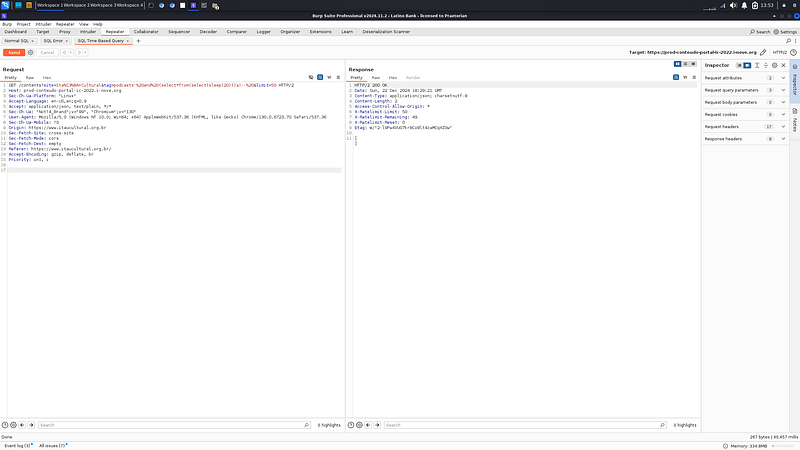Dock Inspector to the left layout icon
The image size is (800, 450).
[739, 65]
